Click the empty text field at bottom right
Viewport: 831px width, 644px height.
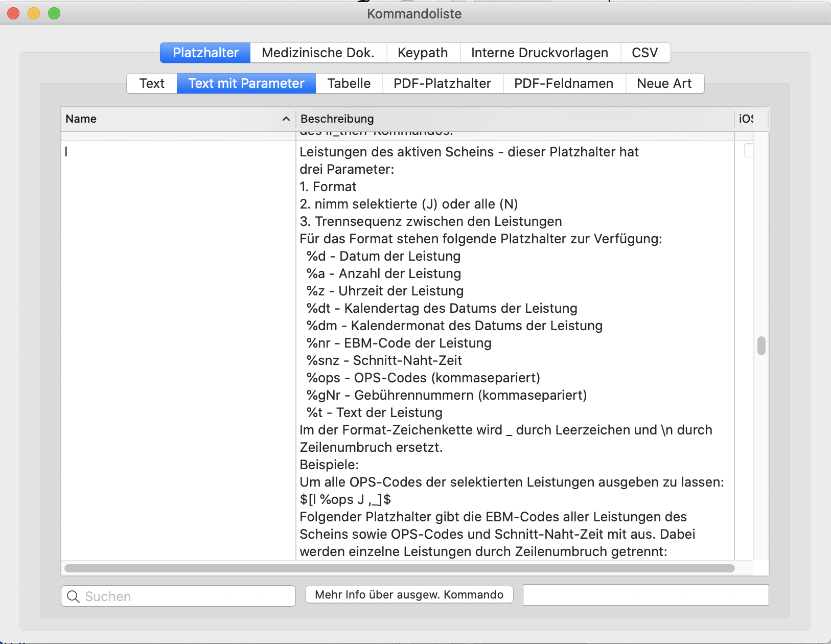click(x=646, y=595)
